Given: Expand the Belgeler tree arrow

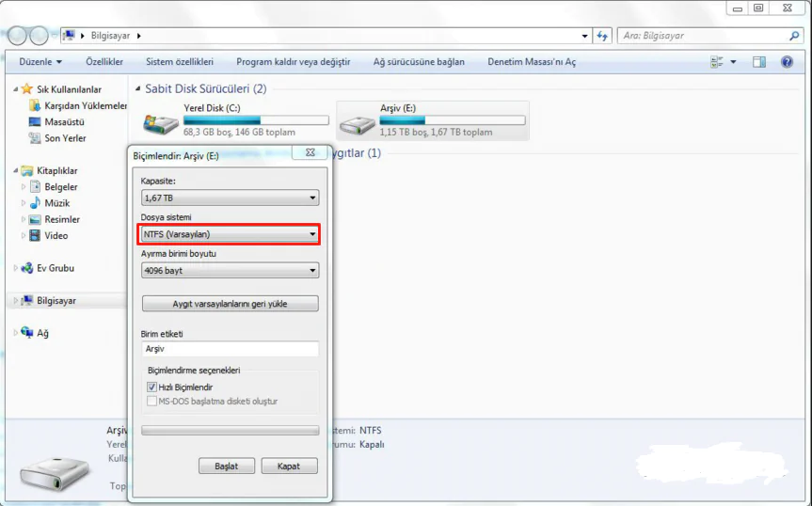Looking at the screenshot, I should [24, 187].
